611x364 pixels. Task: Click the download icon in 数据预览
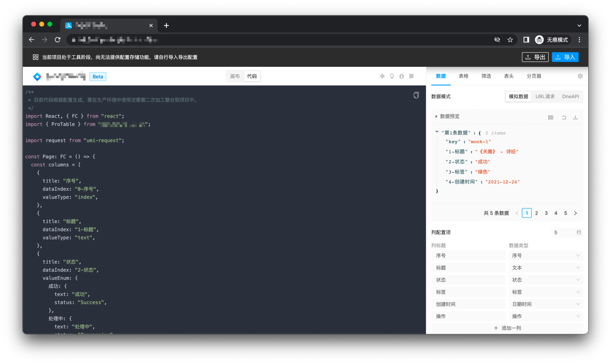[x=576, y=117]
